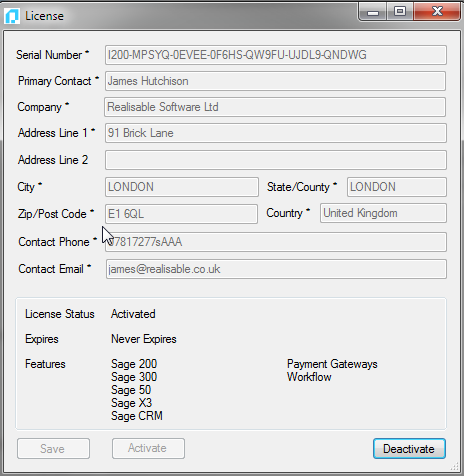Minimize the License window

pyautogui.click(x=373, y=12)
